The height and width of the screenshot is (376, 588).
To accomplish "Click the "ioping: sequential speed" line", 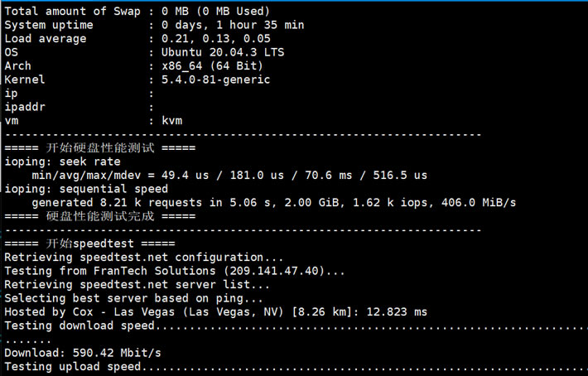I will [83, 189].
